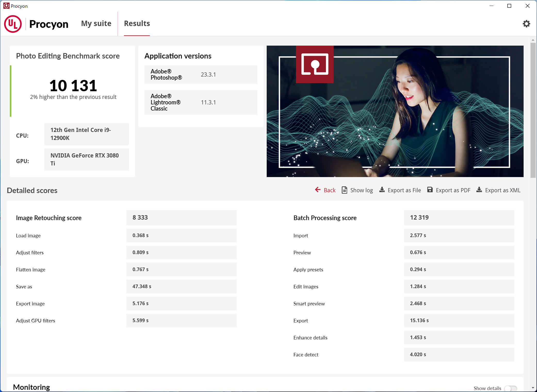Click the Show log document icon
Image resolution: width=537 pixels, height=392 pixels.
(344, 190)
